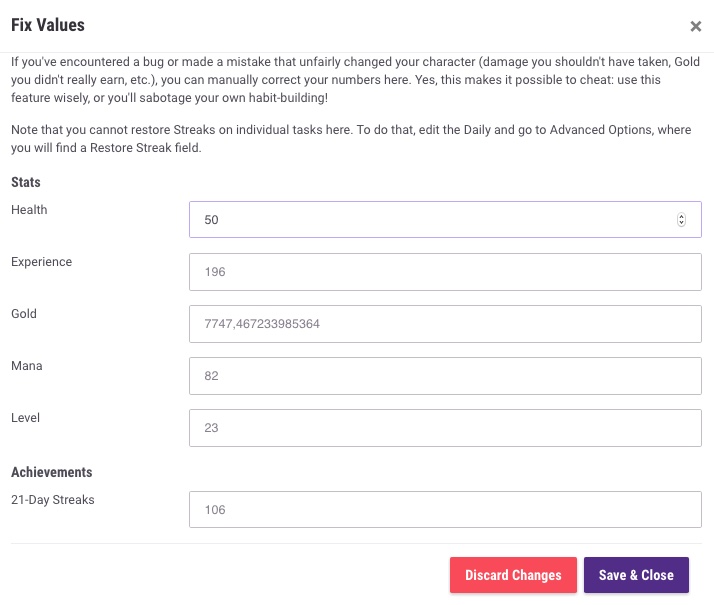Click the Stats section heading
This screenshot has width=714, height=605.
tap(26, 182)
